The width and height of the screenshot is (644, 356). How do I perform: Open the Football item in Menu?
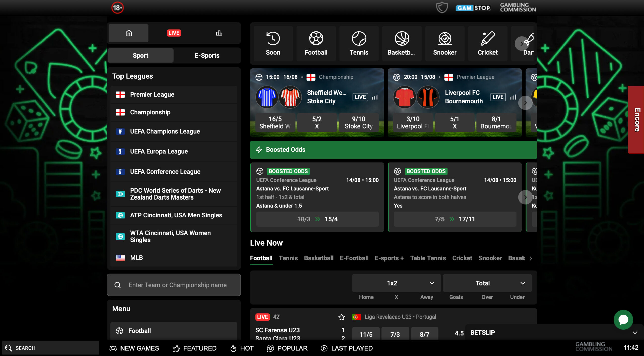pos(174,331)
